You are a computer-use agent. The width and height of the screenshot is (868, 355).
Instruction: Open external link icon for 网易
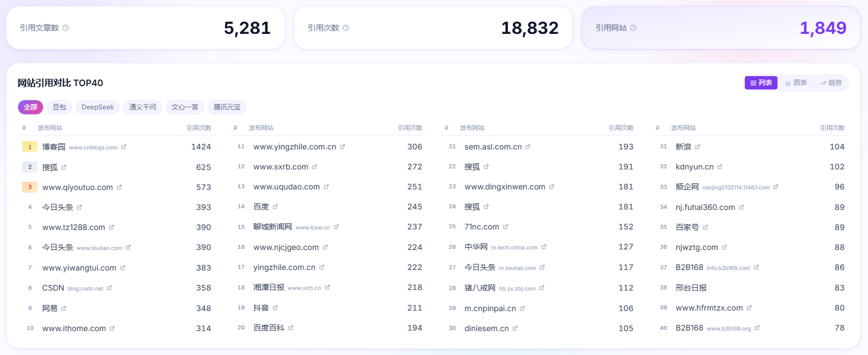(64, 308)
